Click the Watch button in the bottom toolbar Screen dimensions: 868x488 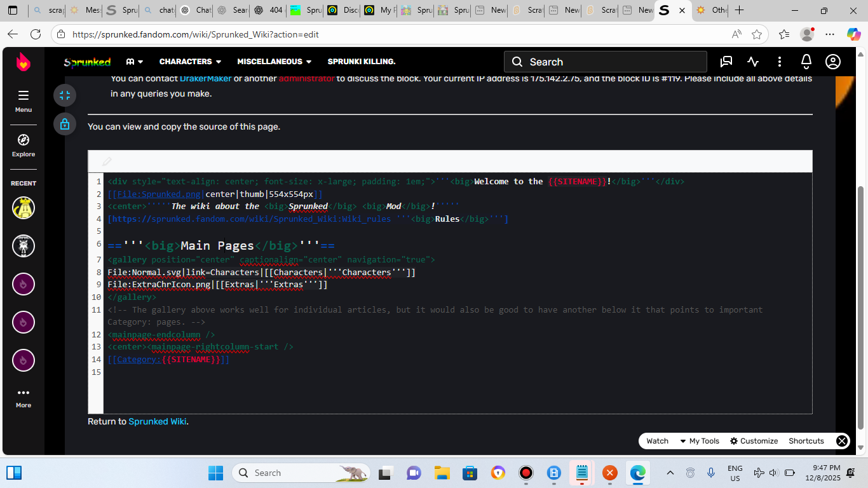click(x=657, y=441)
